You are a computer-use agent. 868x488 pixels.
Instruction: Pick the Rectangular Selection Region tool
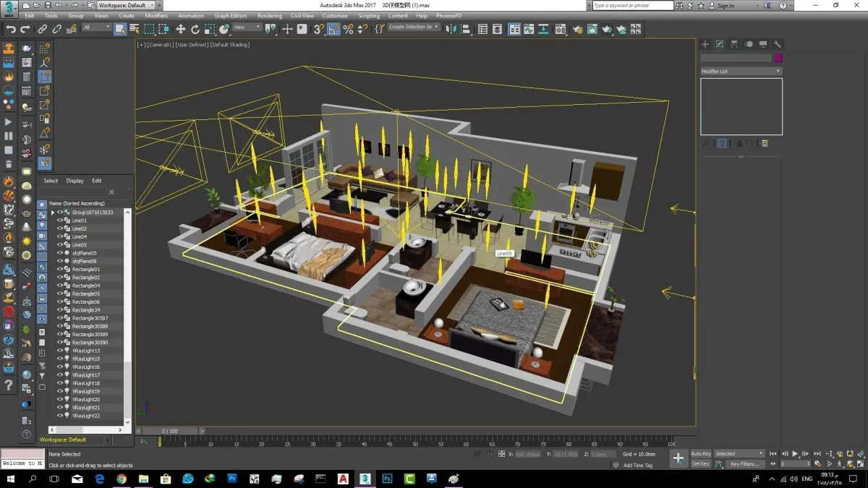(x=149, y=29)
